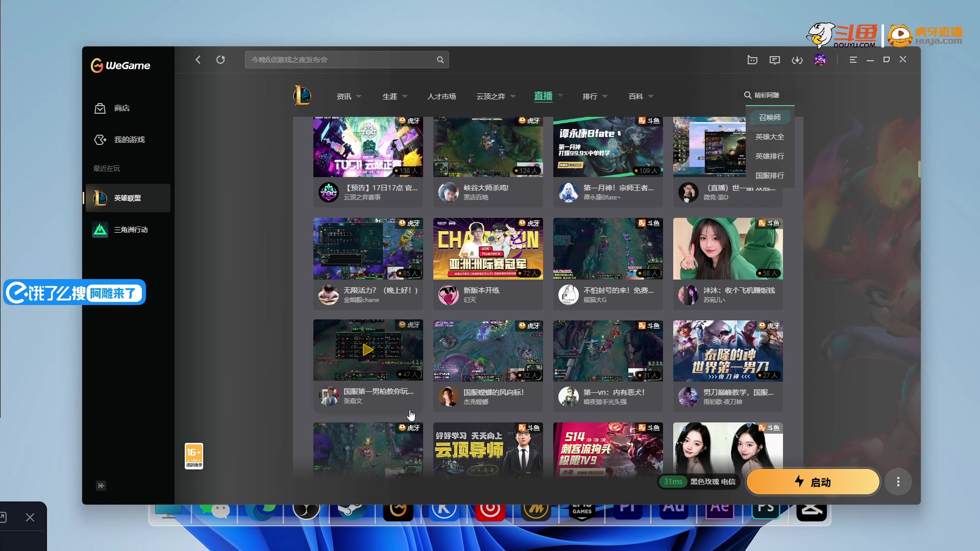Open the 国服螳螂的风向标 stream title
Screen dimensions: 980x551
click(x=494, y=392)
